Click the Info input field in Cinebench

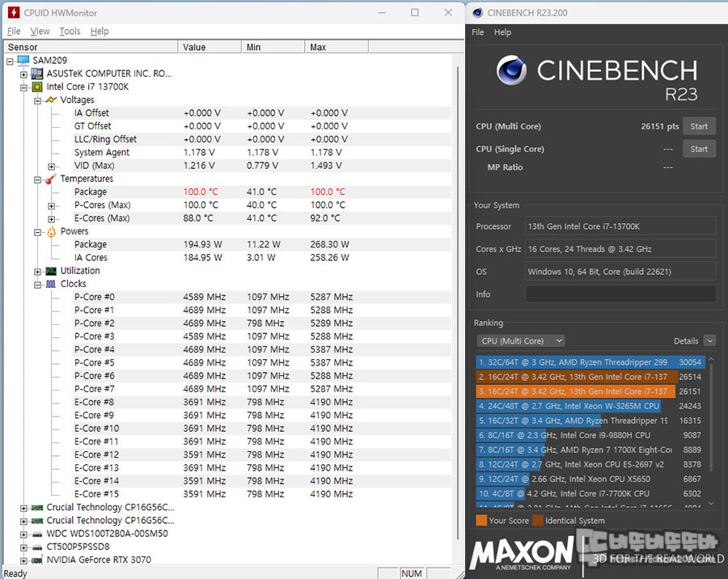620,294
